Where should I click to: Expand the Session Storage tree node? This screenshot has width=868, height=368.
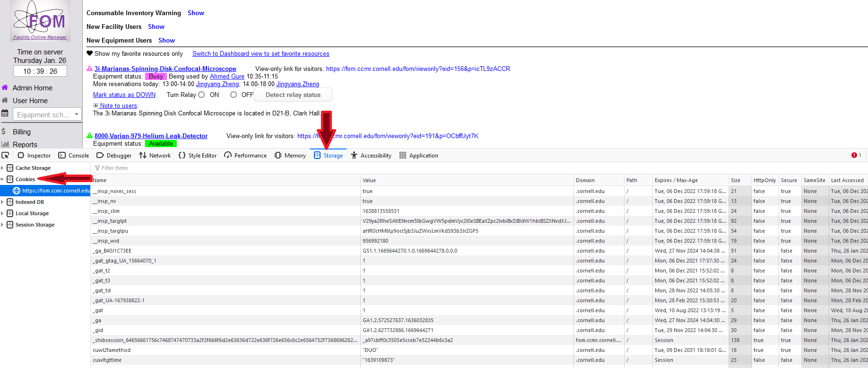tap(2, 225)
